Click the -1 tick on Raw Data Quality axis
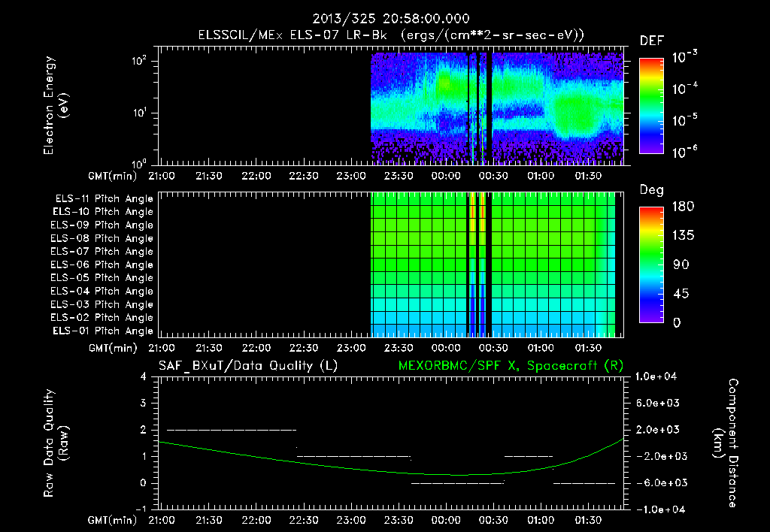770x532 pixels. 141,509
